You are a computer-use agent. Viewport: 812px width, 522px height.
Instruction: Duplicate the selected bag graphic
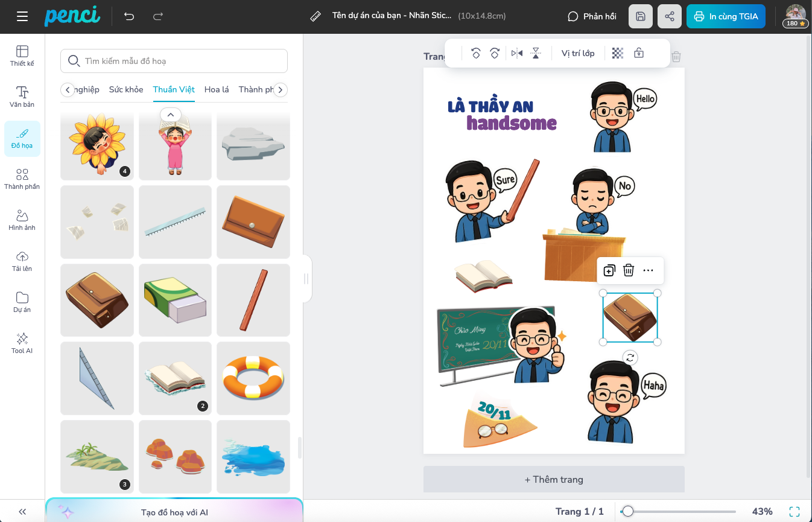coord(609,270)
